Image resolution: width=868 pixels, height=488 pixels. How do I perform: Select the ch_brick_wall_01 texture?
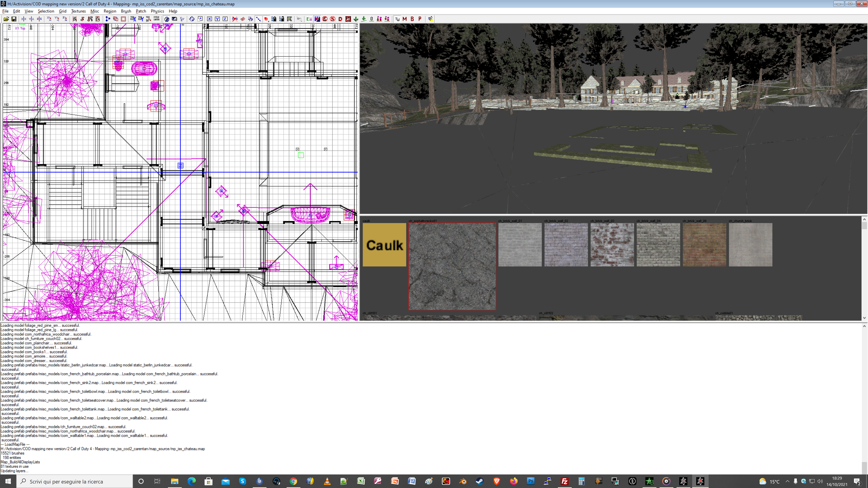tap(520, 244)
